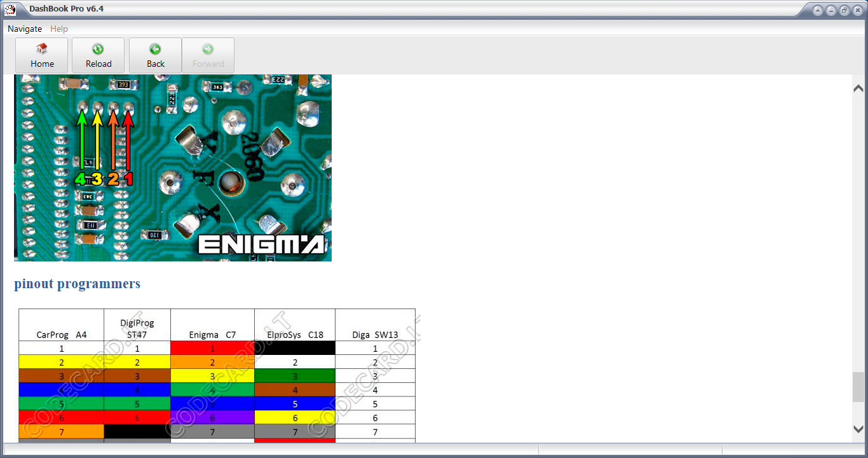Click green ElproSys pin 3 cell
Image resolution: width=868 pixels, height=458 pixels.
coord(295,376)
